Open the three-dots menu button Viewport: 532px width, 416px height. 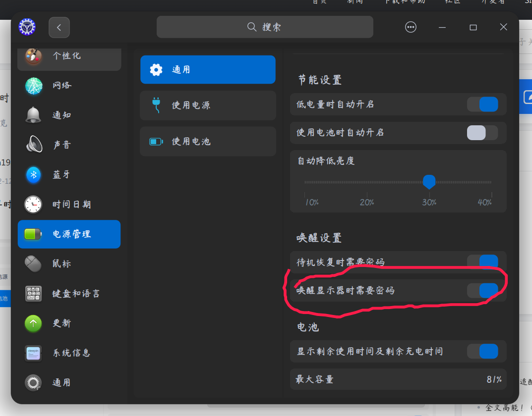pos(411,27)
